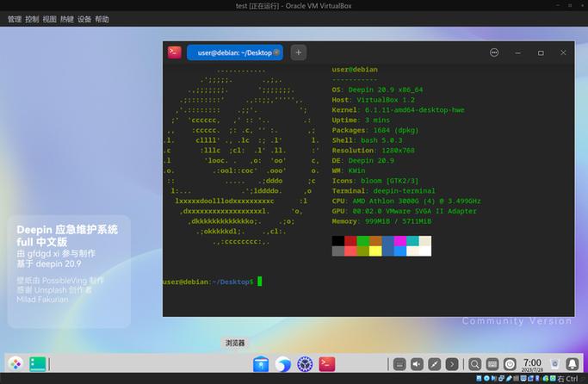Click the "Terminal: deepin-terminal" line
Screen dimensions: 588x384
tap(383, 191)
